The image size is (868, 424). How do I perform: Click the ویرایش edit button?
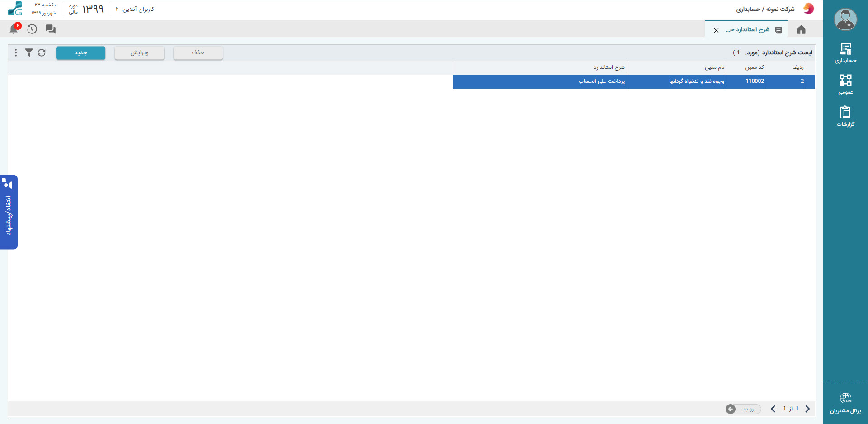pos(139,53)
